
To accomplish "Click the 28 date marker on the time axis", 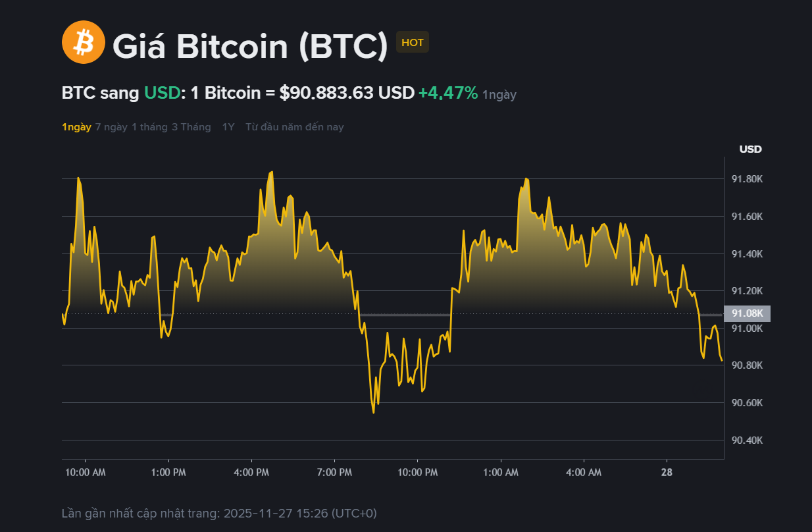I will [x=667, y=473].
